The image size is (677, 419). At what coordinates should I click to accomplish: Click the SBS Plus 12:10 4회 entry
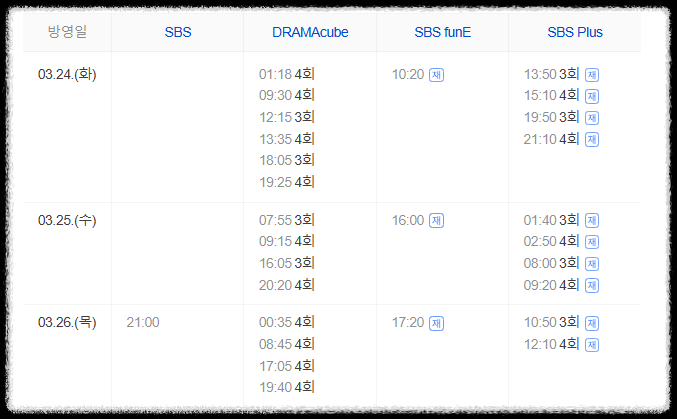551,344
